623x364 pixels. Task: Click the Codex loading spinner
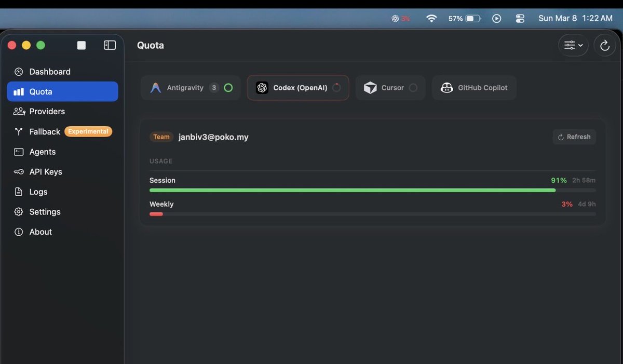pyautogui.click(x=336, y=88)
